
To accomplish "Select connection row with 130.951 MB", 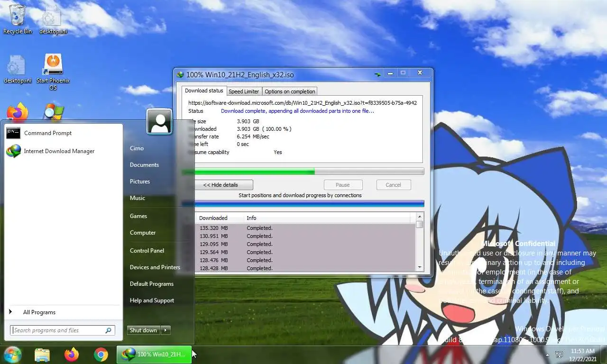I will 305,236.
